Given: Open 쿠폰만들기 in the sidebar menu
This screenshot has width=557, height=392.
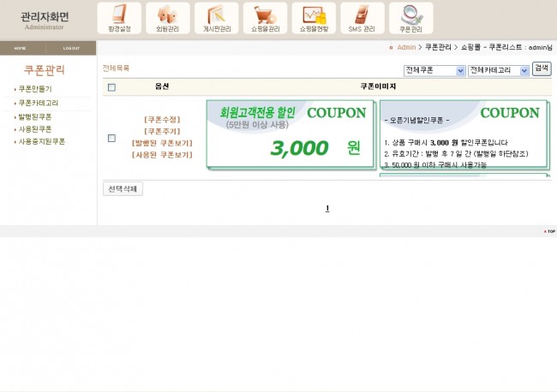Looking at the screenshot, I should [x=35, y=89].
